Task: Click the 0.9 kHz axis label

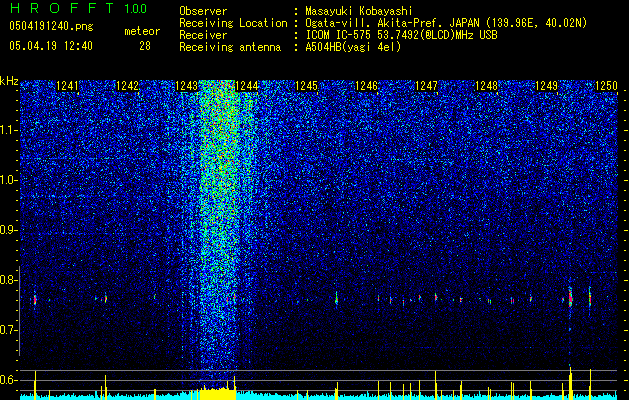Action: 9,230
